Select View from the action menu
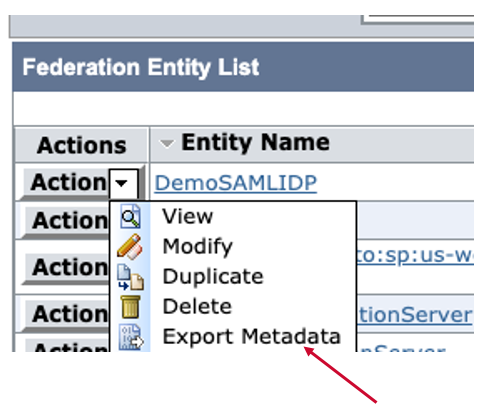480x411 pixels. 187,217
